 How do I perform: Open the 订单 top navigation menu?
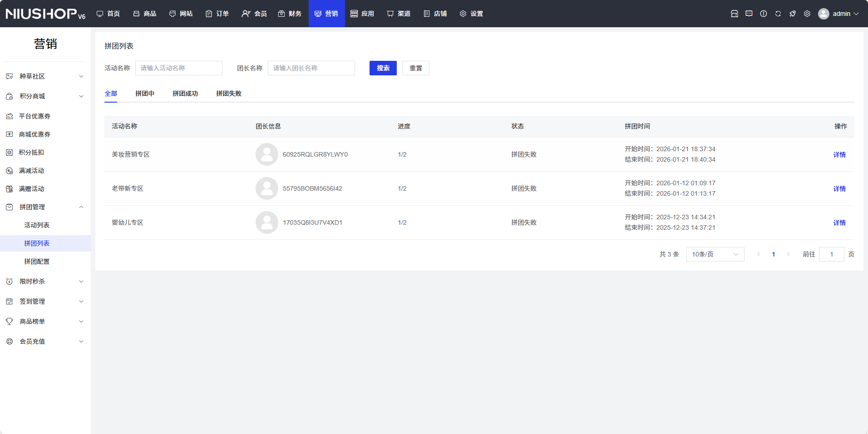pos(217,14)
